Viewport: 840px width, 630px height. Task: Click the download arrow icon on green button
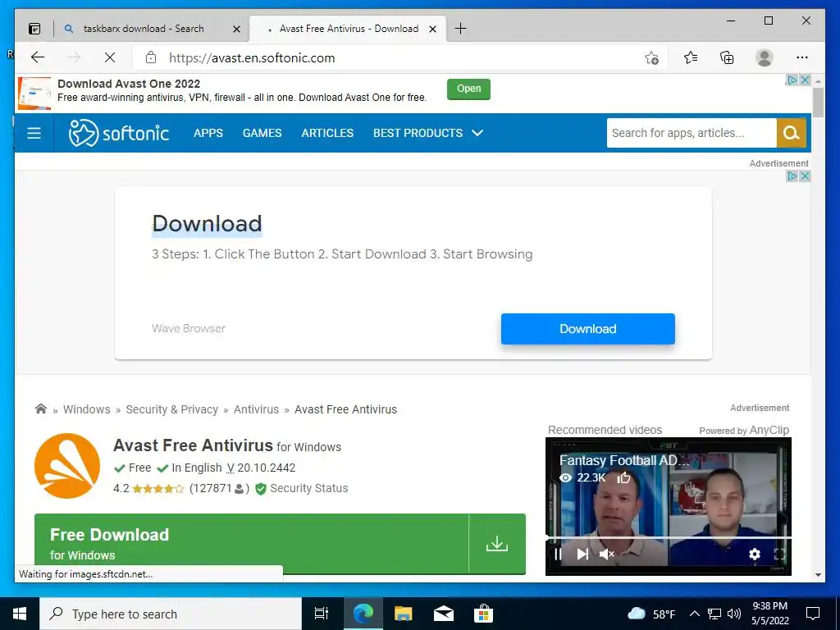(497, 544)
